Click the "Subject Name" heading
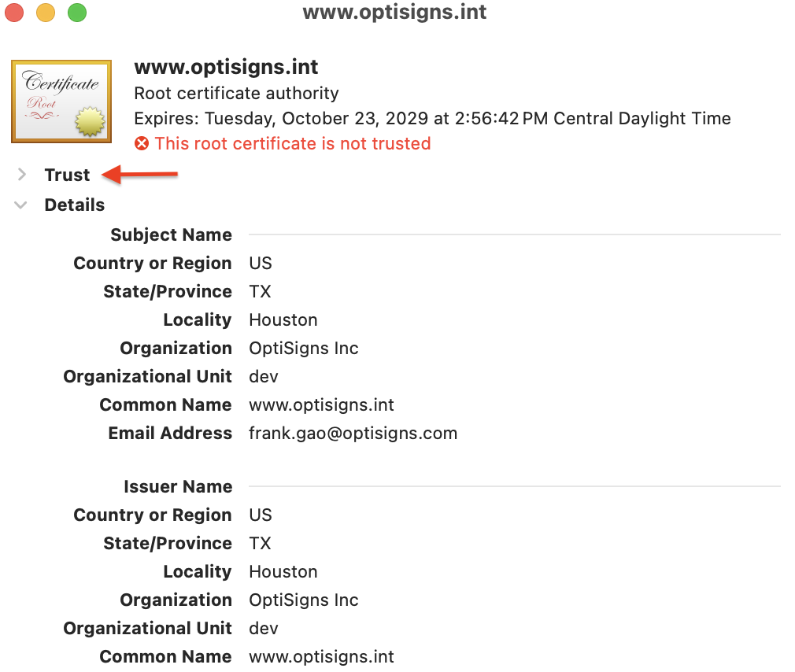795x672 pixels. click(172, 235)
